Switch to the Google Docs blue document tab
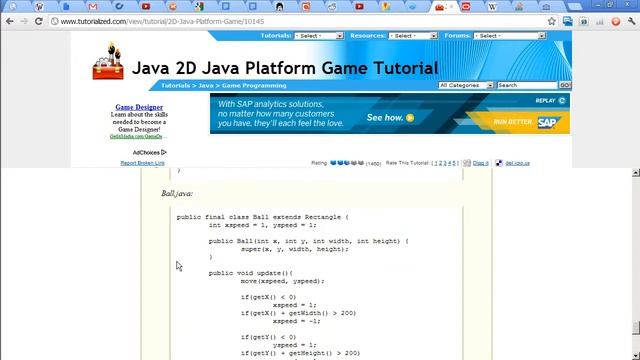The image size is (640, 360). pyautogui.click(x=66, y=7)
